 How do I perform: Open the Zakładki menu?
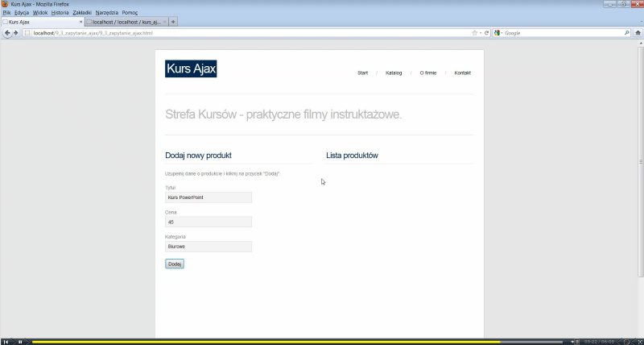(x=81, y=13)
